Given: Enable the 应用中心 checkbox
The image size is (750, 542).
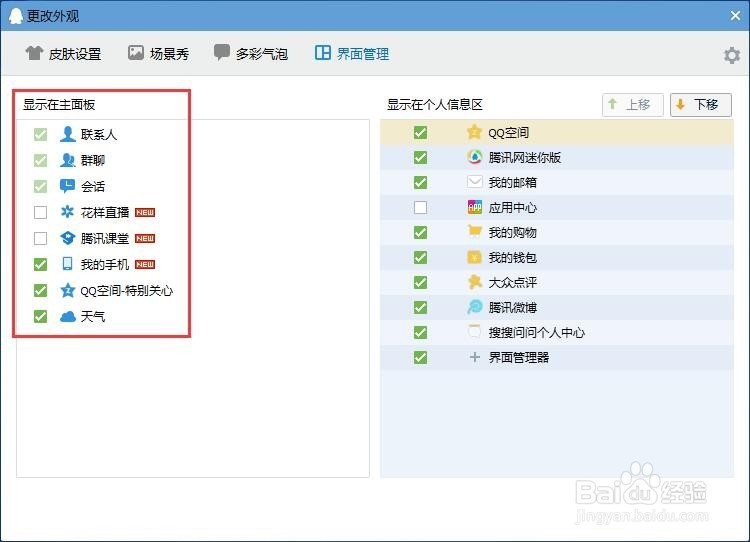Looking at the screenshot, I should (420, 208).
